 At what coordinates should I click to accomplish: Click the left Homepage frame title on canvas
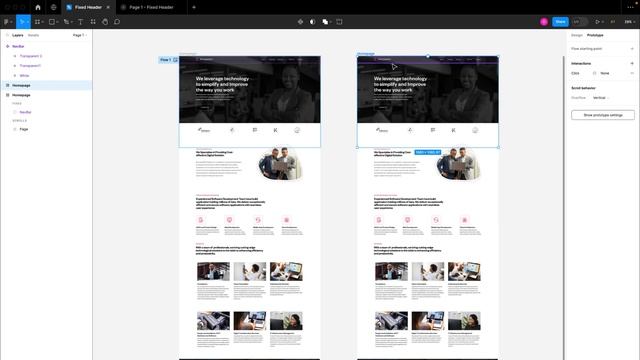click(187, 53)
